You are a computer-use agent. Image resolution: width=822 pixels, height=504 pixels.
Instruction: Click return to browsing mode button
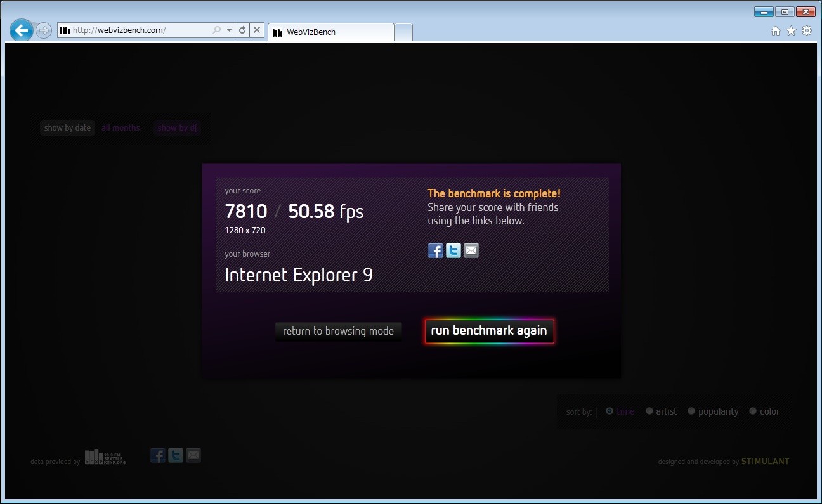click(339, 331)
